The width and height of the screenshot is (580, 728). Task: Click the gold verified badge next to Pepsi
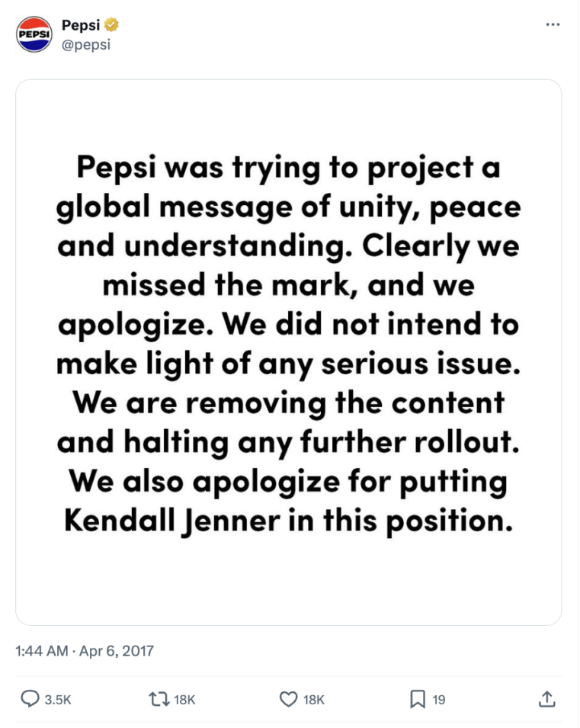[109, 23]
